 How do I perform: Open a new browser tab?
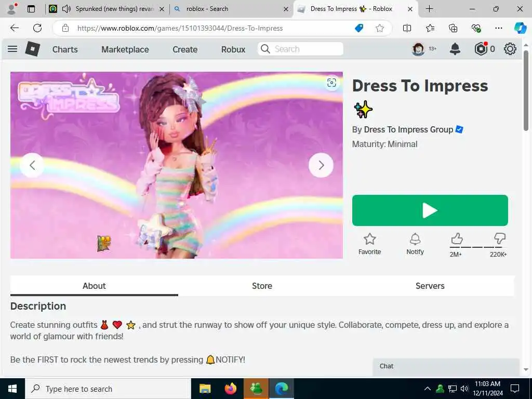[x=430, y=9]
